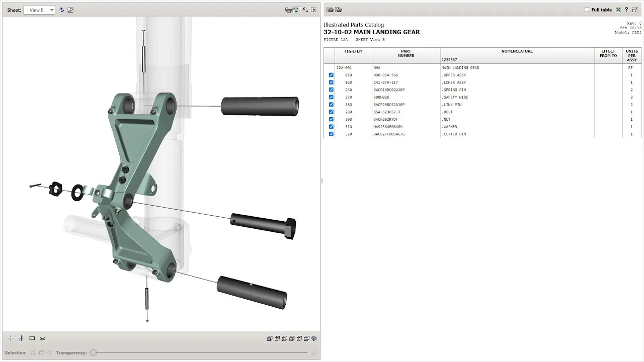Select the black washer ring in 3D view
The width and height of the screenshot is (644, 362).
[x=77, y=192]
